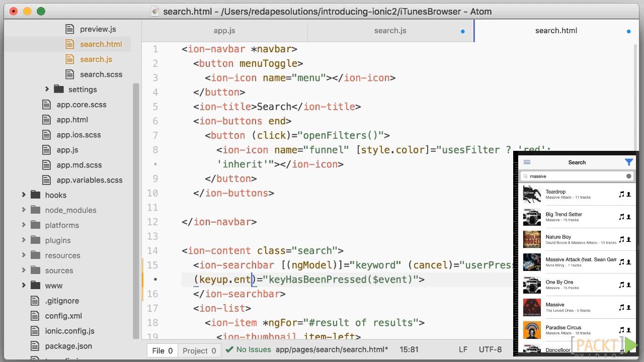Image resolution: width=644 pixels, height=362 pixels.
Task: Click the file icon next to config.xml
Action: pos(35,316)
